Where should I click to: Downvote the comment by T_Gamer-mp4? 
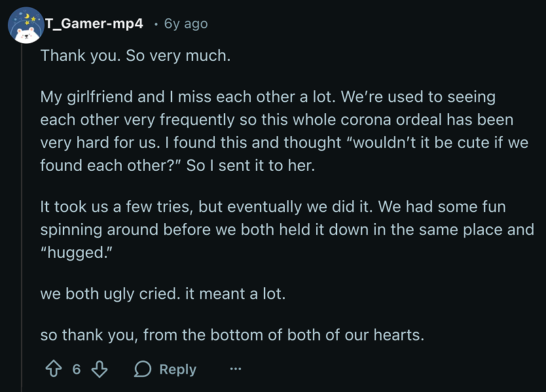point(100,370)
